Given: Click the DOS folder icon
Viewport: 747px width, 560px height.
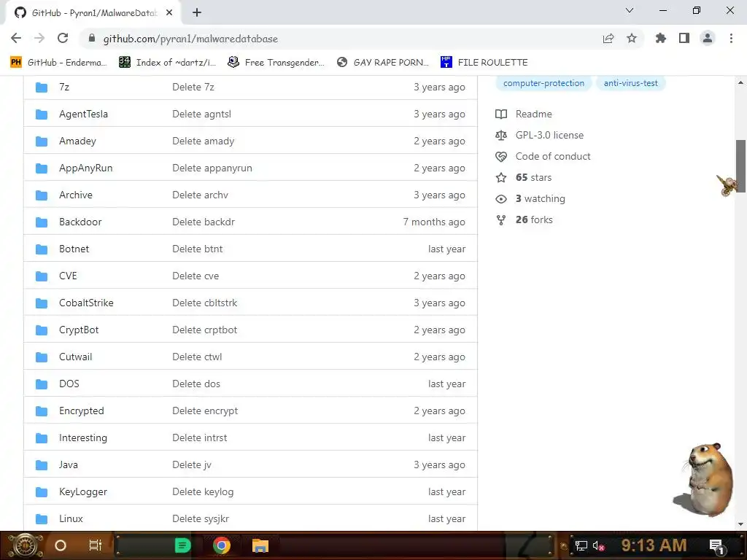Looking at the screenshot, I should pyautogui.click(x=42, y=384).
